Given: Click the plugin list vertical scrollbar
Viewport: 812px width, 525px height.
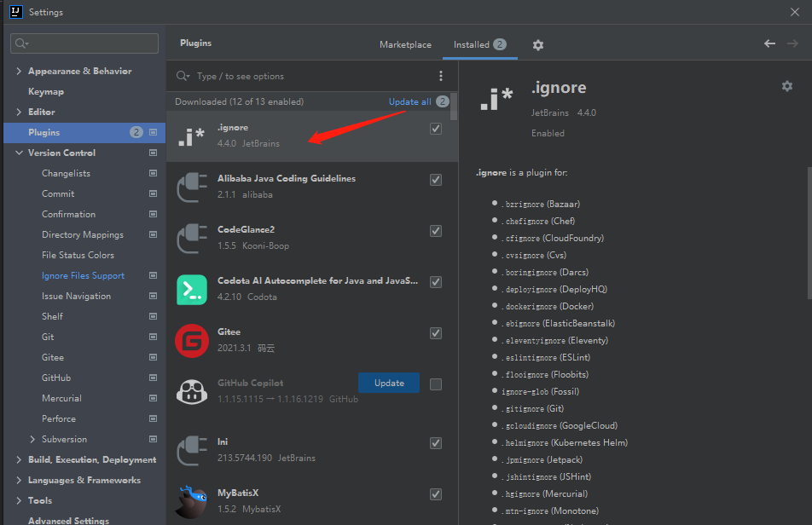Looking at the screenshot, I should click(x=454, y=107).
